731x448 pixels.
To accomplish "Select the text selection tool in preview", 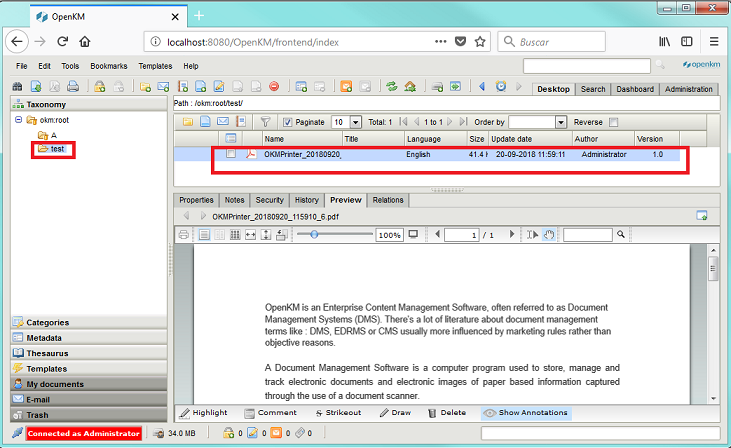I will click(532, 234).
